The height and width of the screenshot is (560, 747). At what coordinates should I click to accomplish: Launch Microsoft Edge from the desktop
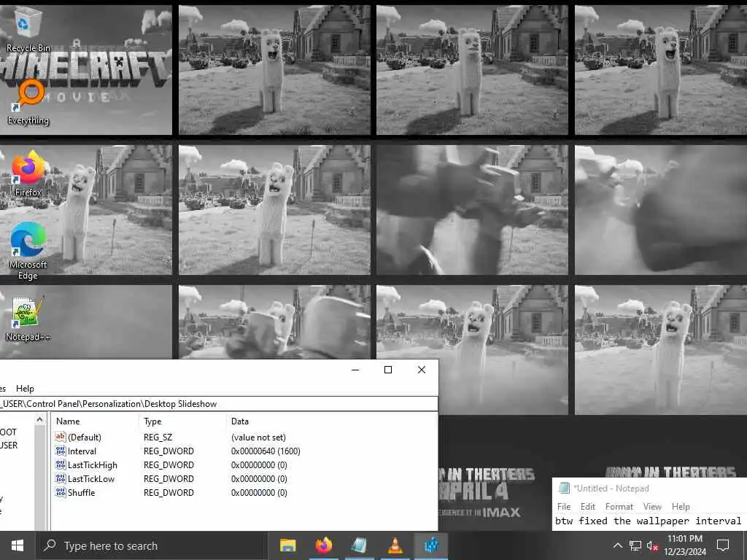click(x=28, y=251)
